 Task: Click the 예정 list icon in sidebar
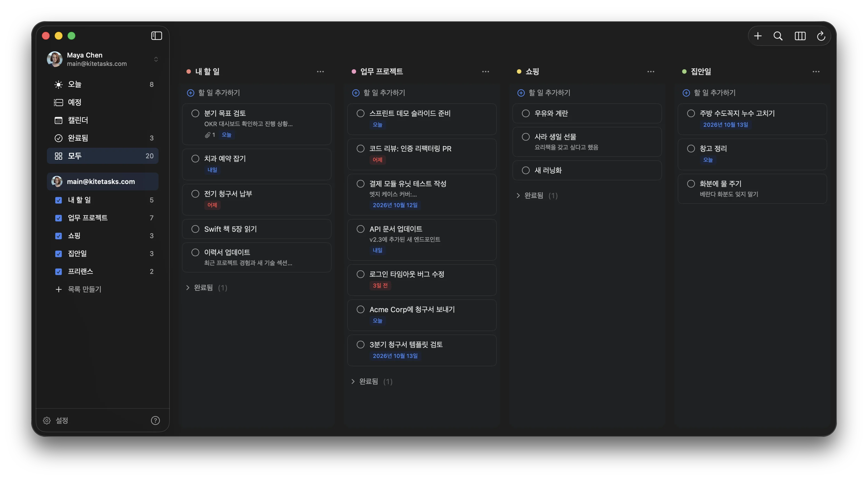click(x=58, y=102)
